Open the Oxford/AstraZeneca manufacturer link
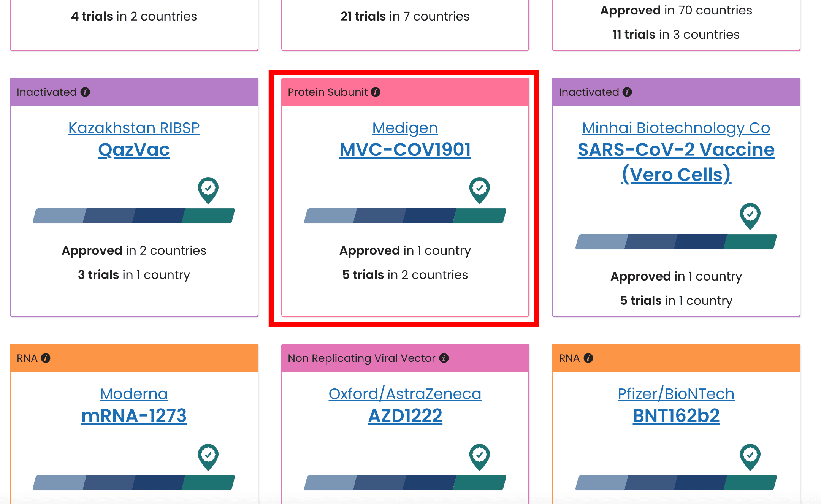Viewport: 821px width, 504px height. tap(405, 394)
